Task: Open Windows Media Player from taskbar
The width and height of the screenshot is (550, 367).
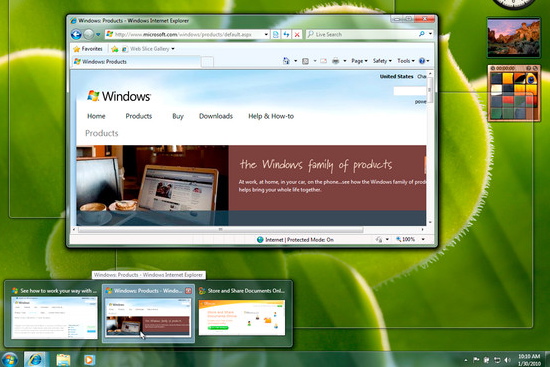Action: pyautogui.click(x=89, y=360)
